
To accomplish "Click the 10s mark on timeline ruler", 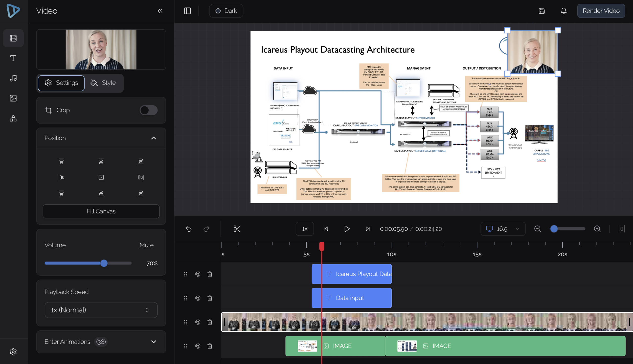I will pos(392,254).
